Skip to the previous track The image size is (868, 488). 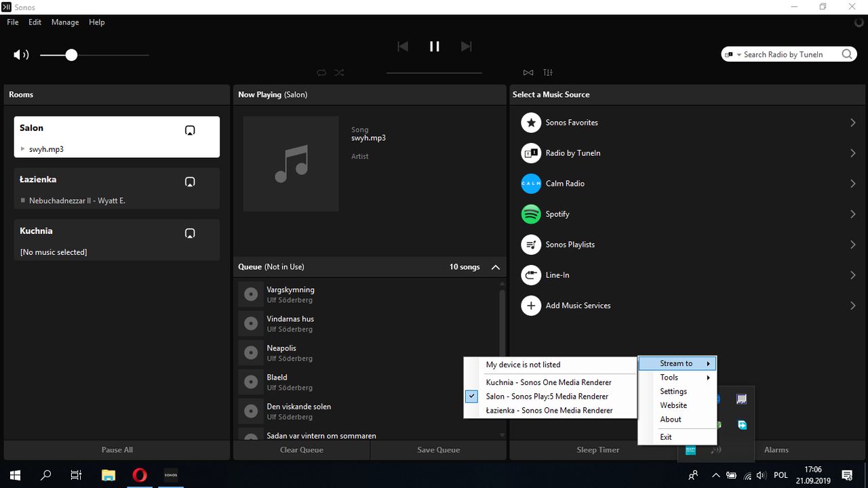point(403,46)
